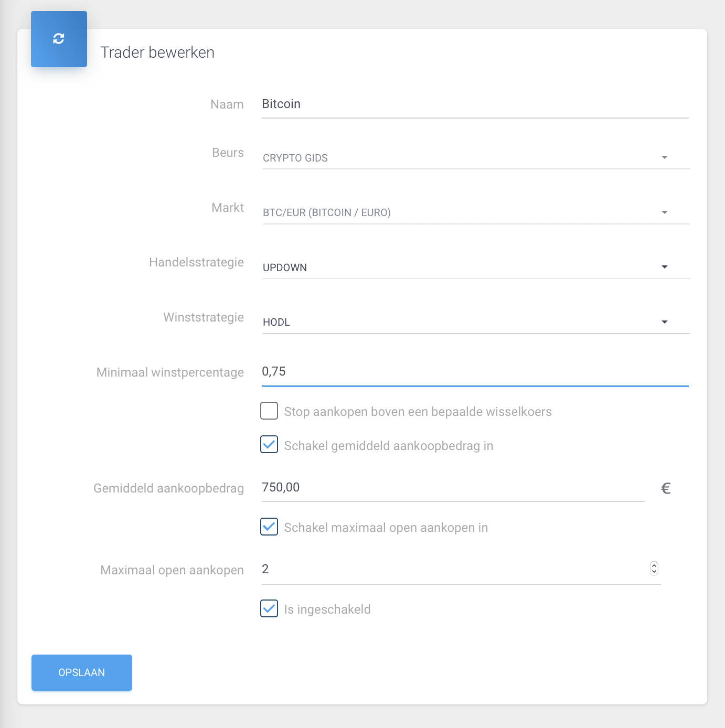Click the blue refresh arrows icon
The image size is (725, 728).
pyautogui.click(x=59, y=39)
